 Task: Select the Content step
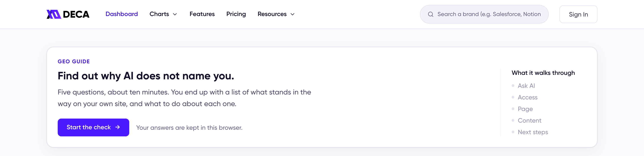click(529, 120)
